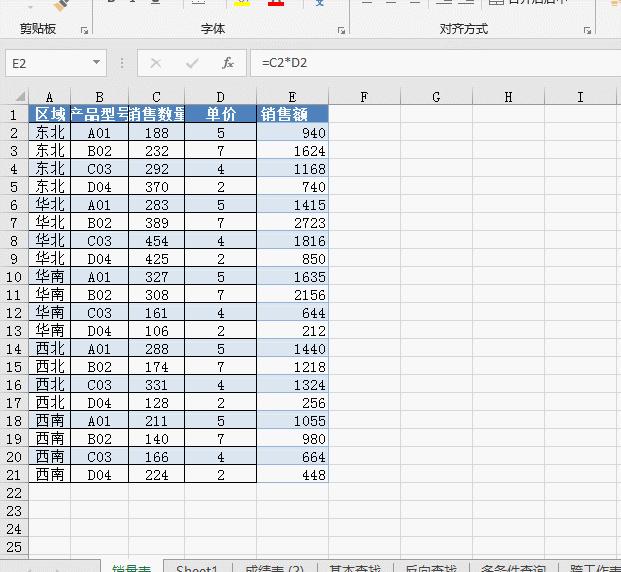Viewport: 621px width, 572px height.
Task: Click the 单价 header cell
Action: pos(221,114)
